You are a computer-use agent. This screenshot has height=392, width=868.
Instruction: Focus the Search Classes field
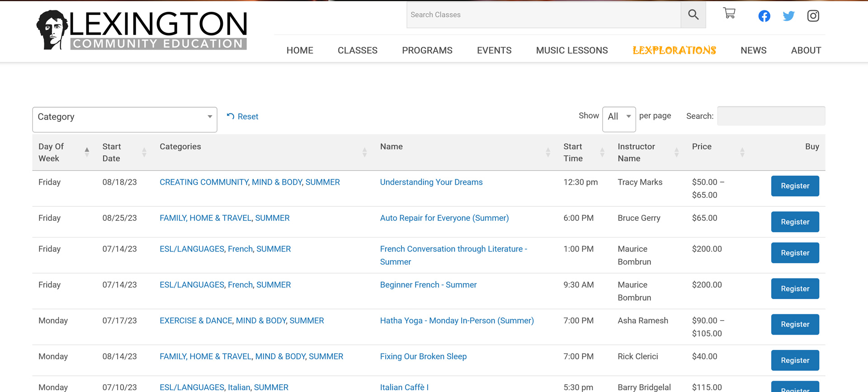tap(544, 15)
